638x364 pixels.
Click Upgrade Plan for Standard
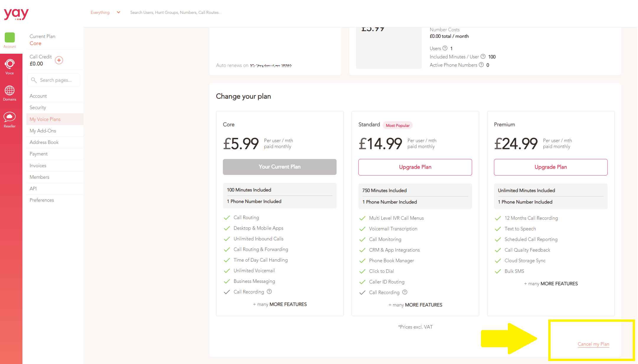coord(415,167)
